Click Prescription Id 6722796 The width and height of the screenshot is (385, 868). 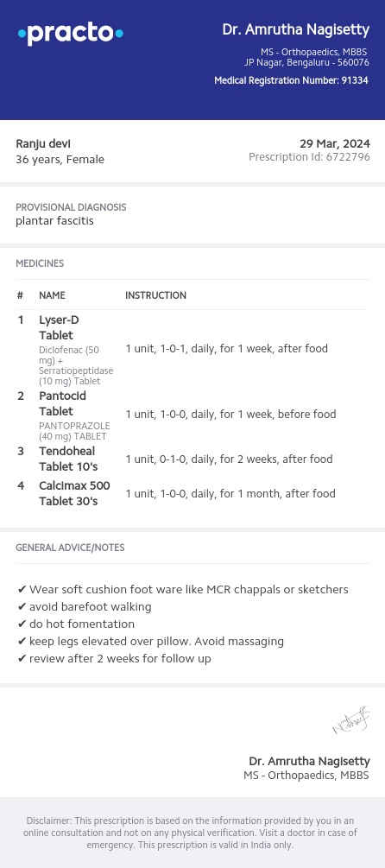[309, 157]
